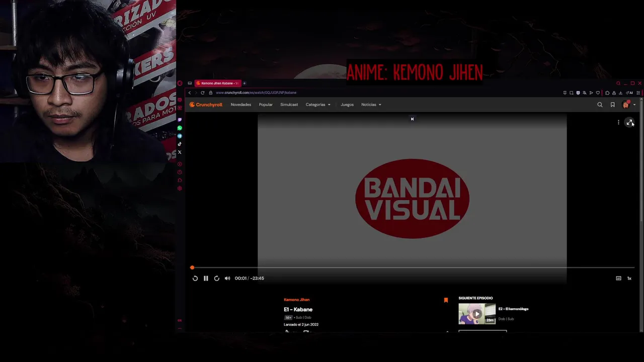
Task: Reload the Crunchyroll page
Action: pos(203,93)
